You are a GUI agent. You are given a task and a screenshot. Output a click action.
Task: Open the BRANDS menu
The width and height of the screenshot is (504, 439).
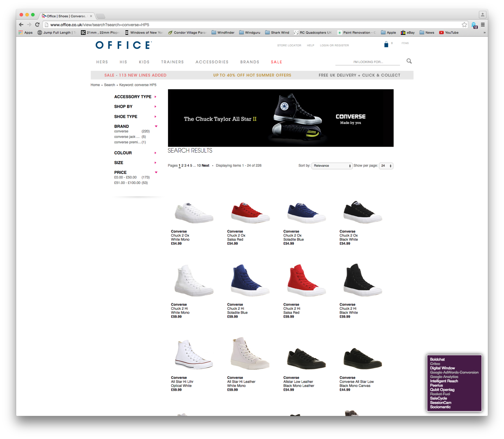coord(250,62)
